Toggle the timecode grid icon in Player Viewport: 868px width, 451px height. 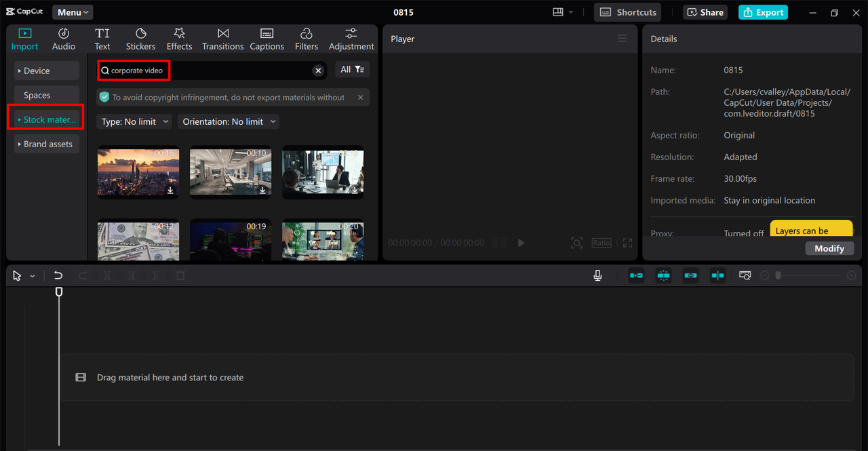point(499,243)
